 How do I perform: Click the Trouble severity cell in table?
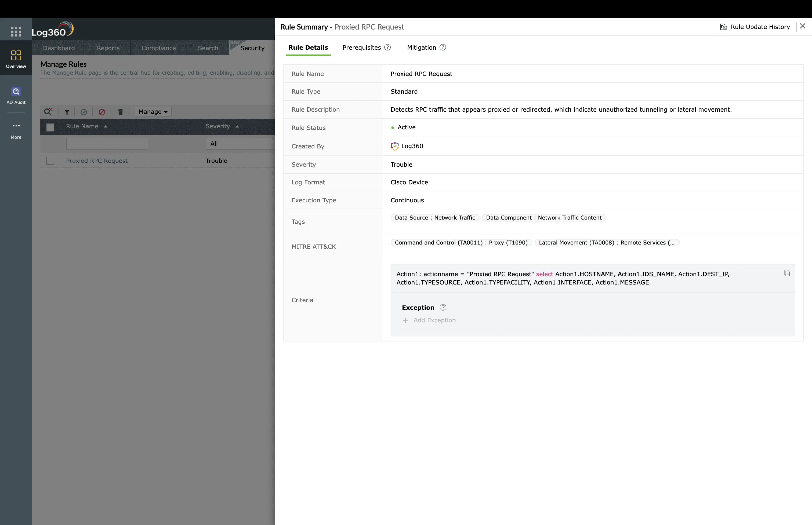tap(216, 161)
